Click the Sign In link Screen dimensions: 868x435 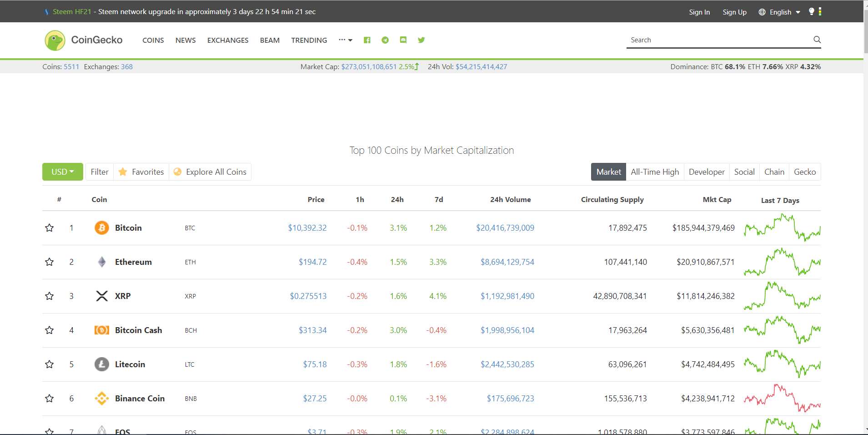tap(699, 12)
